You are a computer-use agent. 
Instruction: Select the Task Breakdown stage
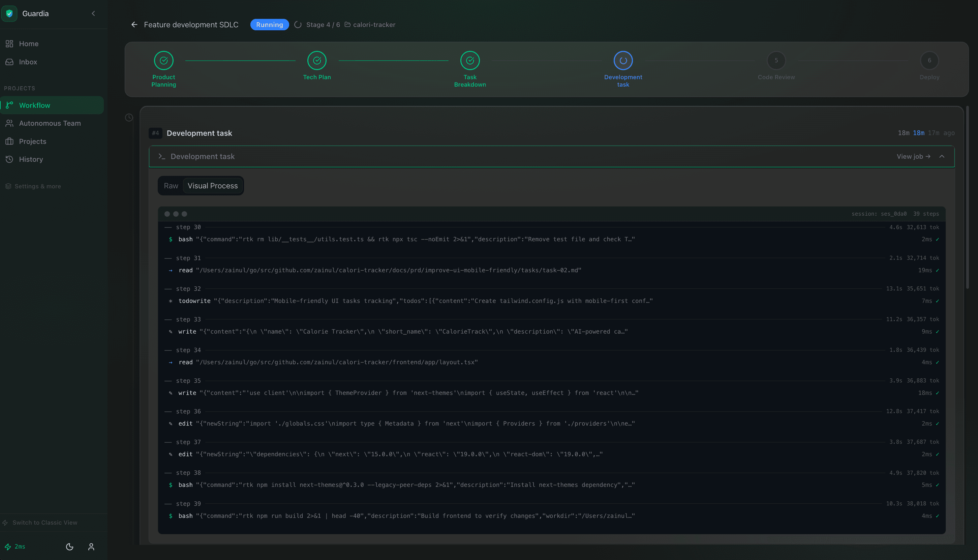pyautogui.click(x=470, y=69)
